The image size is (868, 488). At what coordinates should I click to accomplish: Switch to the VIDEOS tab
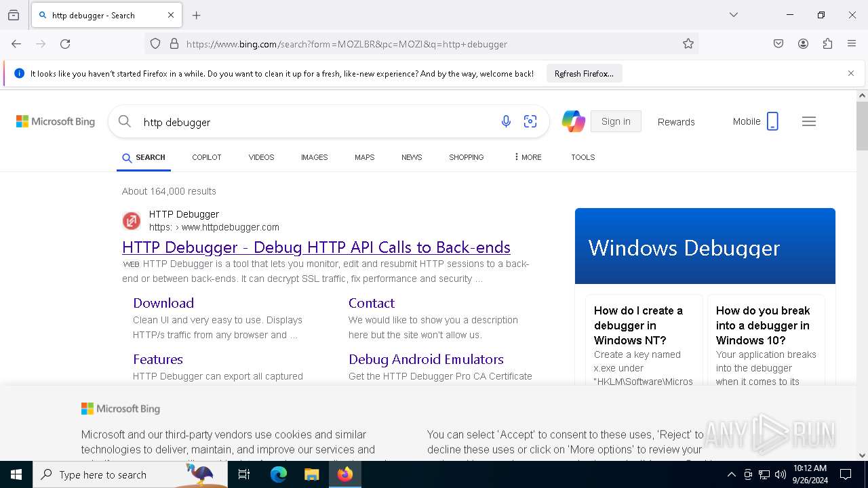[261, 157]
